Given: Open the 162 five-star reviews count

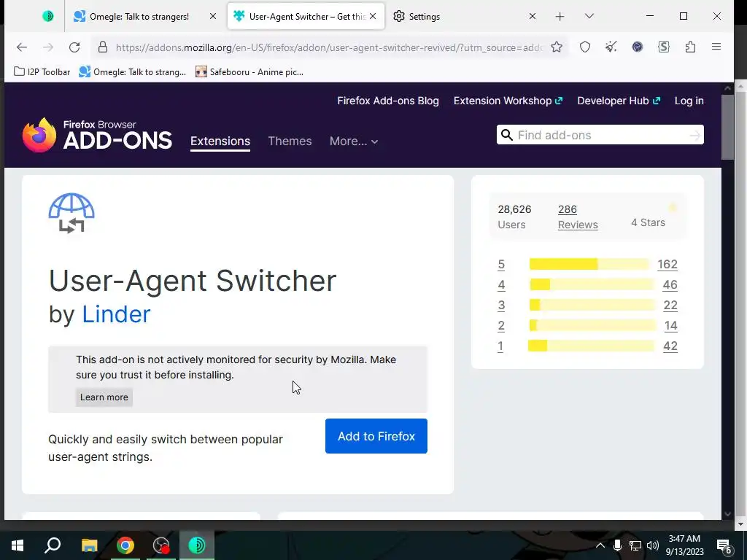Looking at the screenshot, I should tap(667, 264).
